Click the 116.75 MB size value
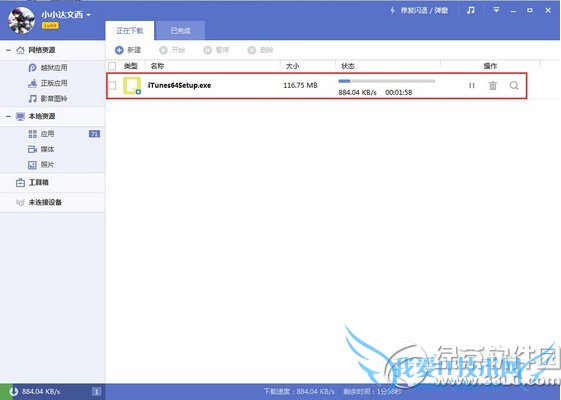The width and height of the screenshot is (561, 400). (300, 86)
